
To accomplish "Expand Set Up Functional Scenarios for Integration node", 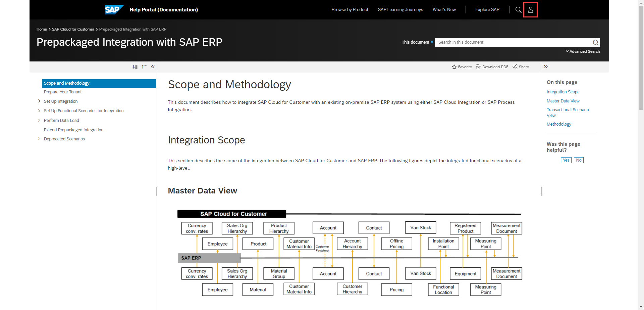I will pyautogui.click(x=39, y=110).
